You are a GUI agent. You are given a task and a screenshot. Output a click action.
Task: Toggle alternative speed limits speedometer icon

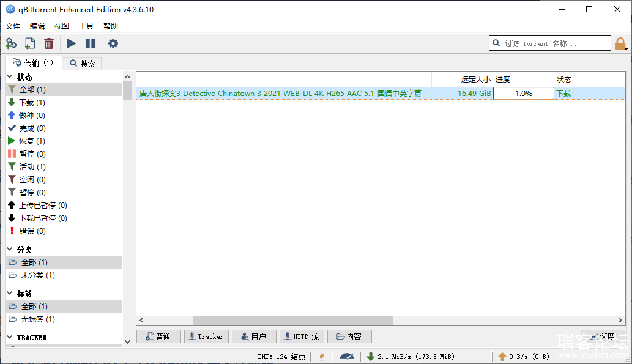pyautogui.click(x=347, y=356)
